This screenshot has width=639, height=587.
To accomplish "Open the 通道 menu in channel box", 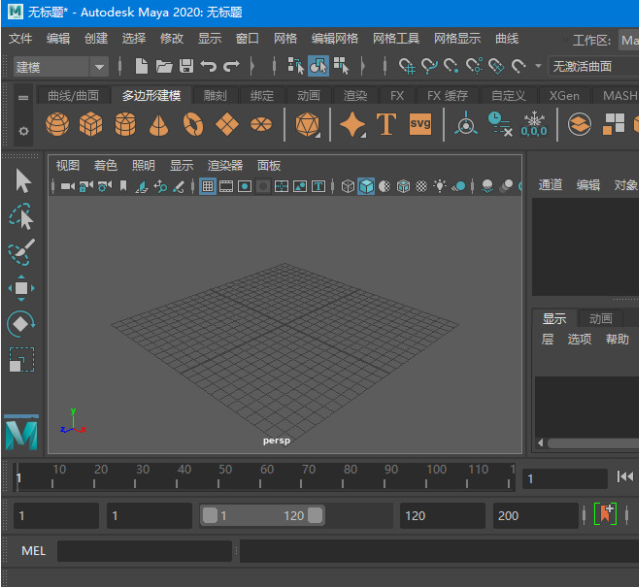I will point(550,185).
